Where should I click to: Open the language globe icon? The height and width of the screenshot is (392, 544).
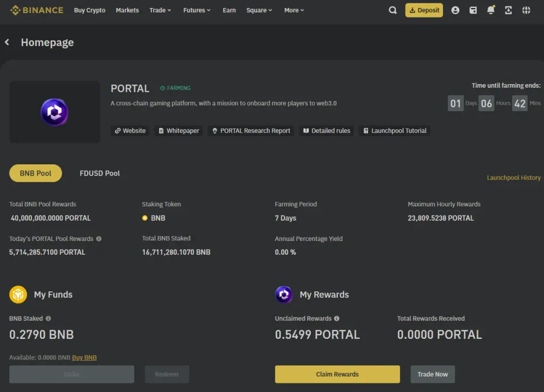click(526, 11)
